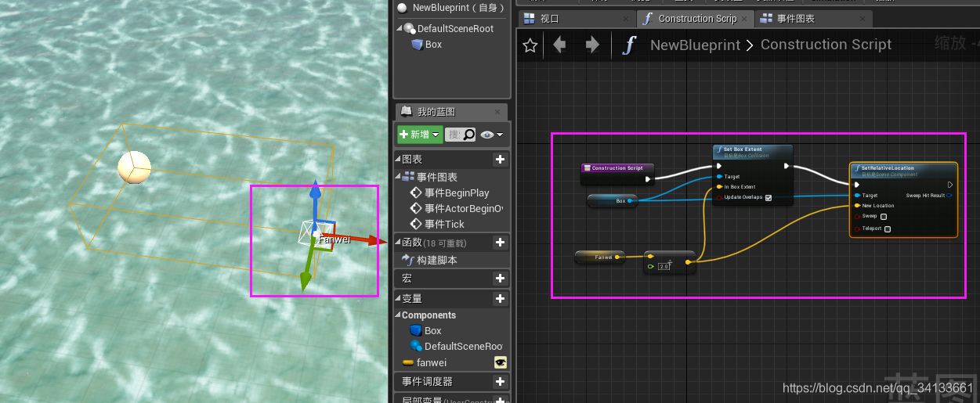The height and width of the screenshot is (403, 980).
Task: Click the Construction Script node exec output pin
Action: [647, 179]
